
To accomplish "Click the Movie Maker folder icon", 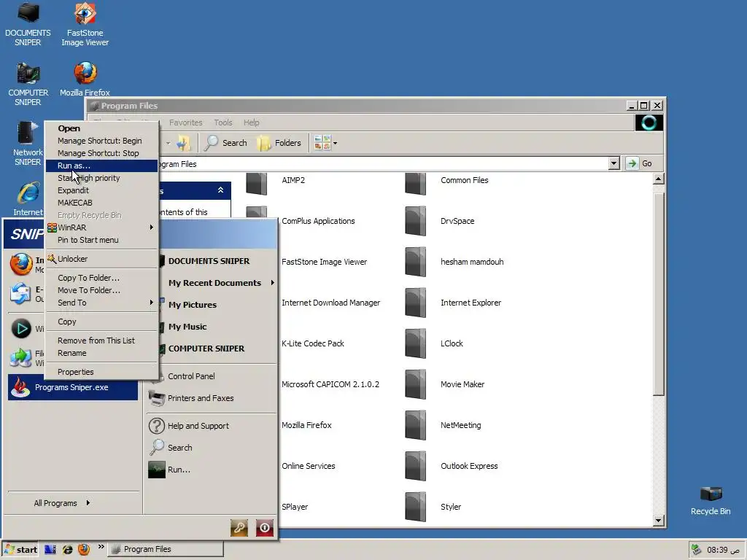I will point(415,384).
